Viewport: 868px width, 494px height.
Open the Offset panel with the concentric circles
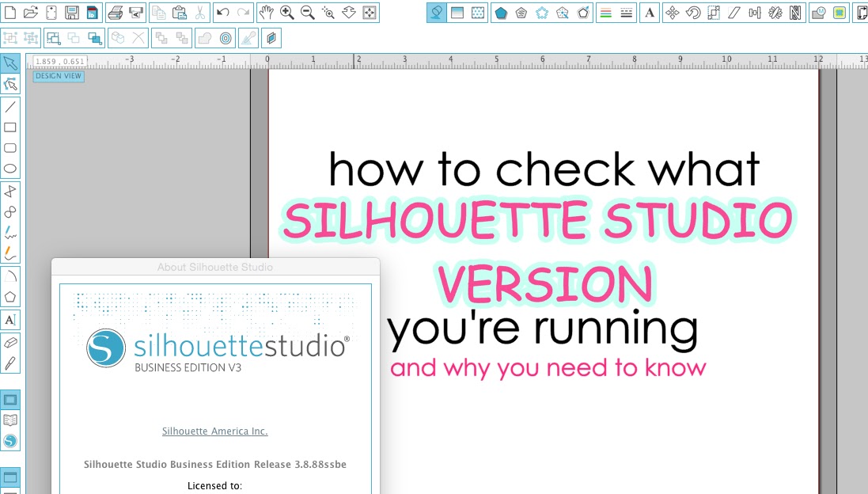[x=226, y=38]
